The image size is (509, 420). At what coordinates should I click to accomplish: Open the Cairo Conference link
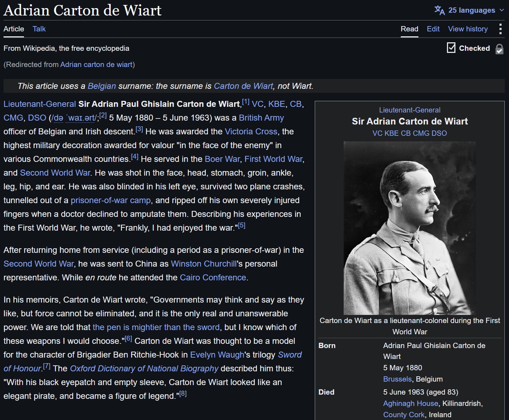[213, 278]
